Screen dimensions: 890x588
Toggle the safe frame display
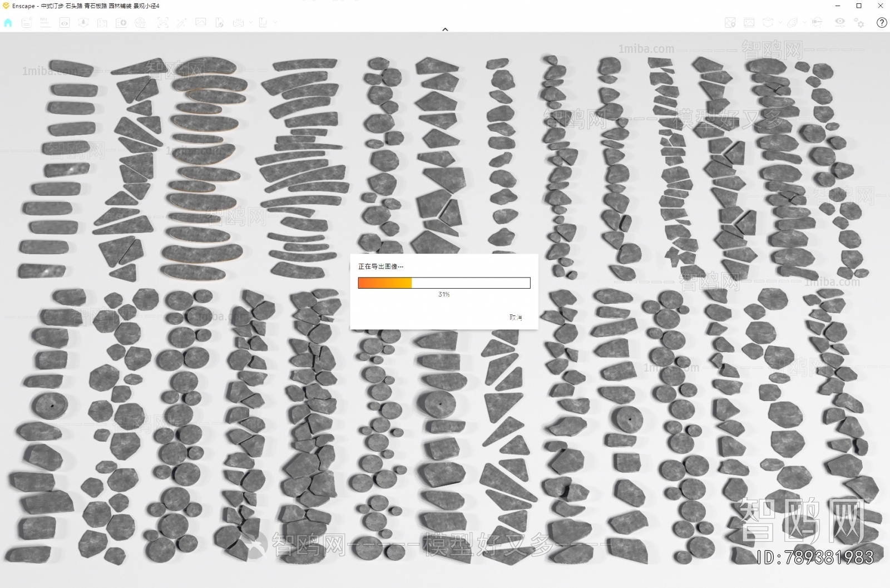(x=749, y=23)
